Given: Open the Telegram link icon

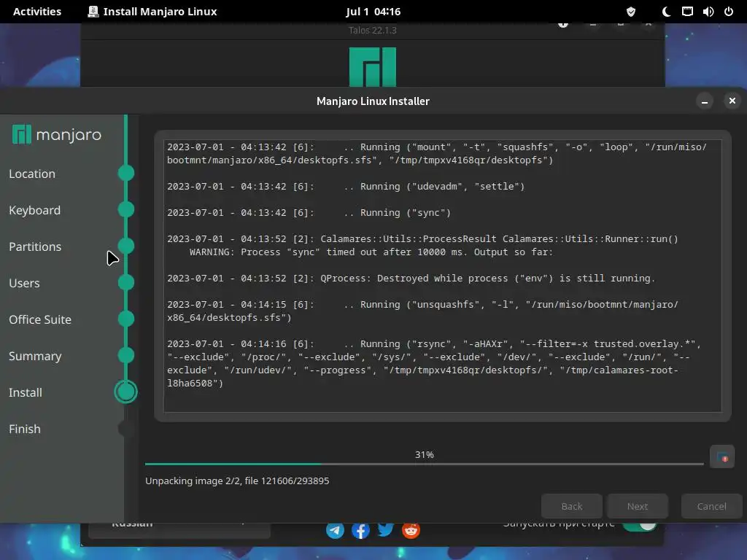Looking at the screenshot, I should (x=335, y=530).
